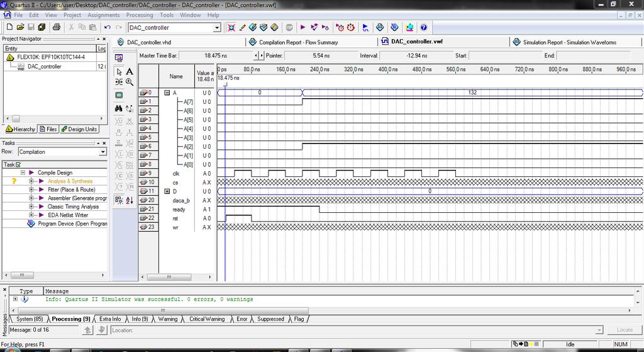Expand the Analysis & Synthesis task
This screenshot has width=644, height=352.
tap(31, 181)
